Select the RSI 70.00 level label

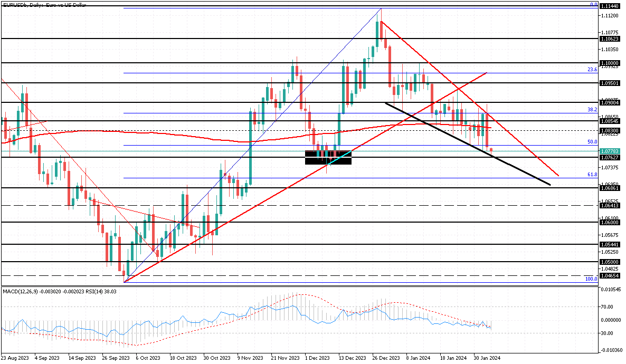(x=607, y=307)
